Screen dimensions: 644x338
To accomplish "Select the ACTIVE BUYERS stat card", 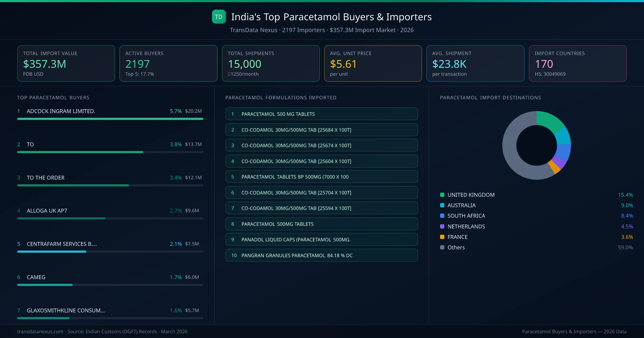I will pyautogui.click(x=168, y=63).
